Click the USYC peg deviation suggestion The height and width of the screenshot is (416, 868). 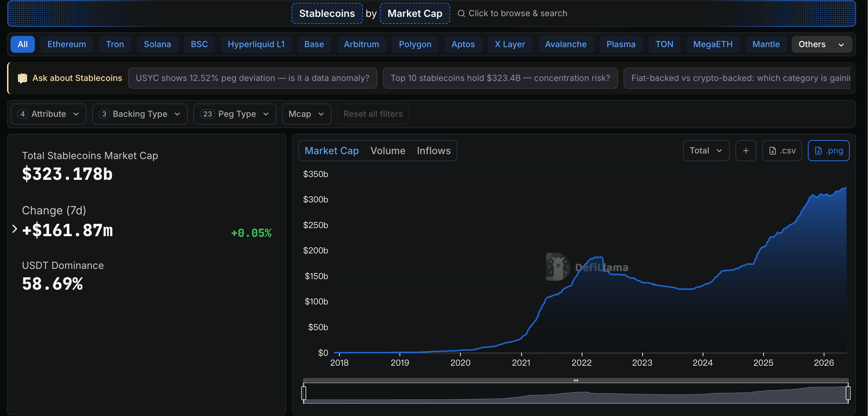[x=253, y=78]
